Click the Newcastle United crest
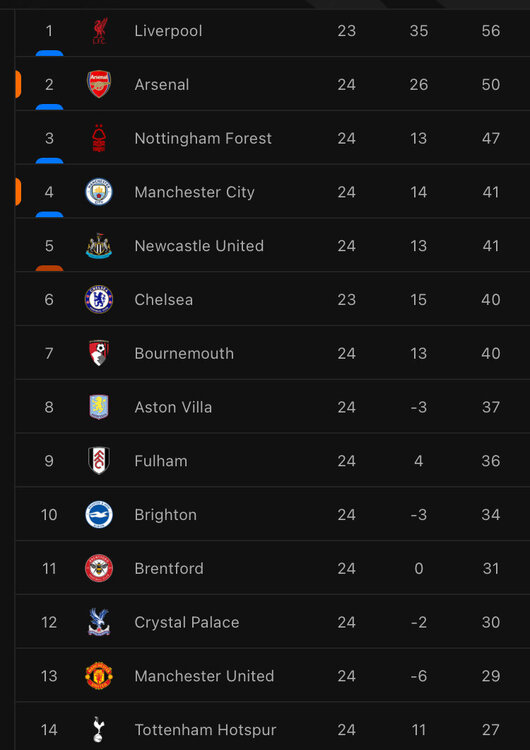 pyautogui.click(x=99, y=246)
